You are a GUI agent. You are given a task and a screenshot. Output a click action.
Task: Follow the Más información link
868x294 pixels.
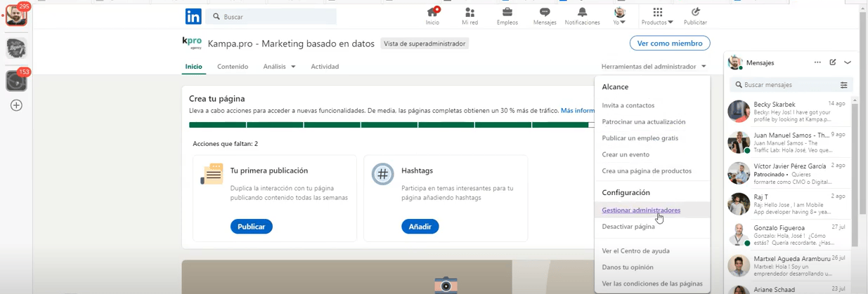577,111
